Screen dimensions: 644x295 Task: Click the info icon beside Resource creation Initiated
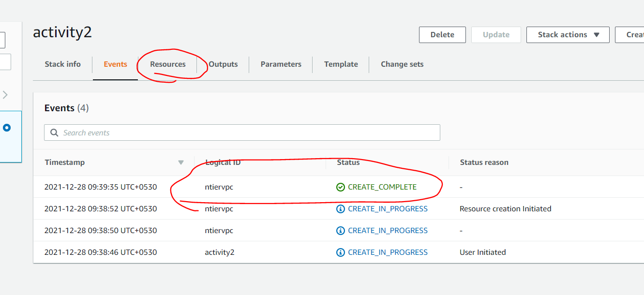(x=341, y=209)
